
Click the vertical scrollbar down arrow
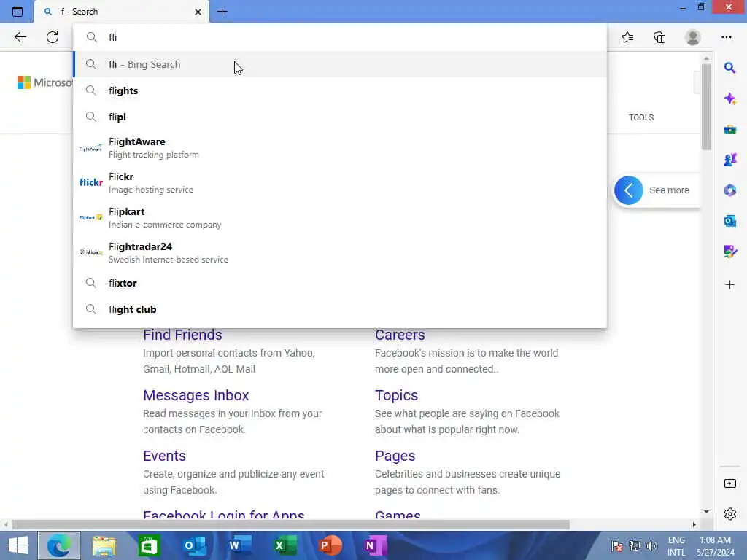point(706,511)
